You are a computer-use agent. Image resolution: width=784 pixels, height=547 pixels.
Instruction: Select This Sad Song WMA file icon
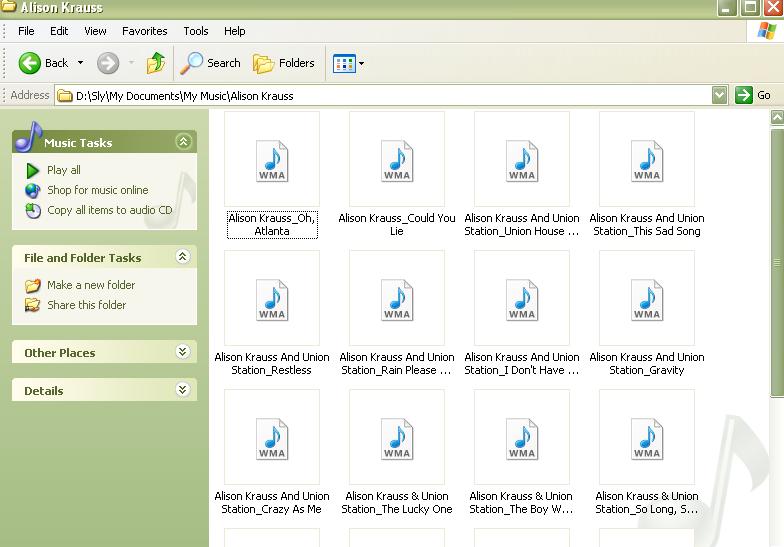(647, 161)
